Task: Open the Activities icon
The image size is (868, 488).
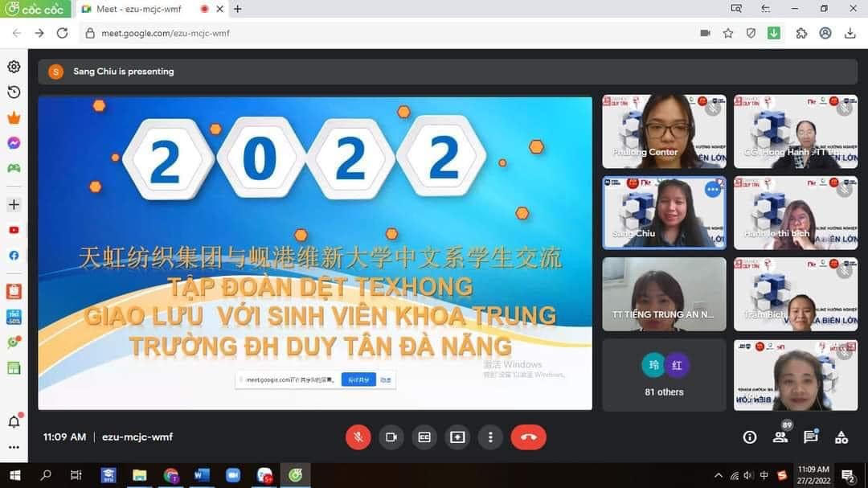Action: click(x=841, y=437)
